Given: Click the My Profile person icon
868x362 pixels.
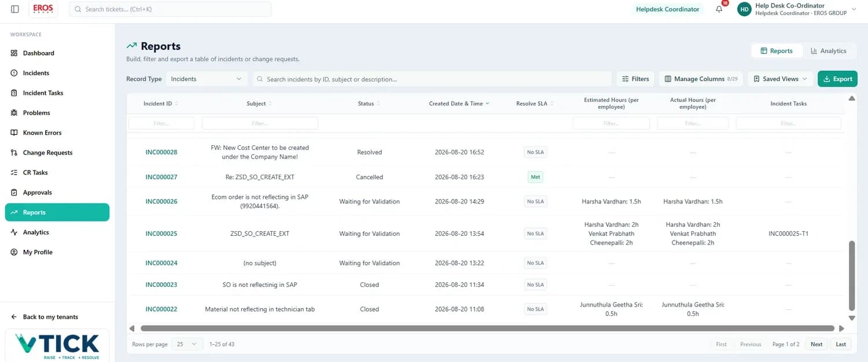Looking at the screenshot, I should click(14, 252).
